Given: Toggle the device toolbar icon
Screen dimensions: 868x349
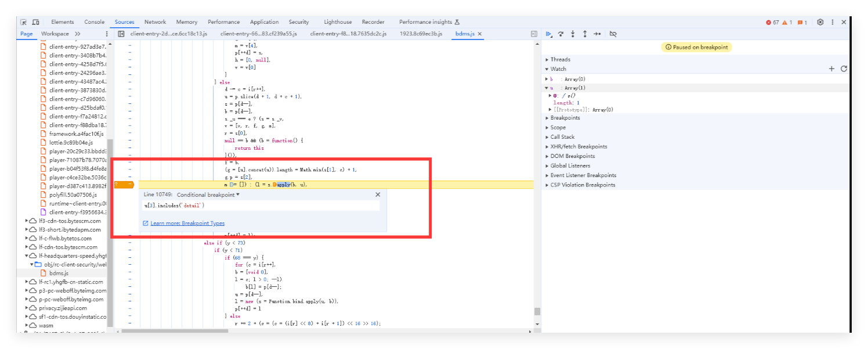Looking at the screenshot, I should tap(36, 22).
